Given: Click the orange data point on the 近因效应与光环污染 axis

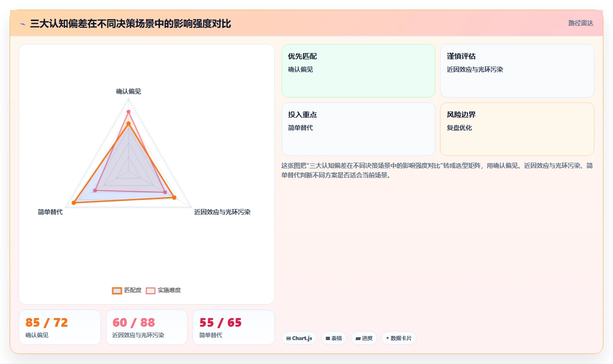Looking at the screenshot, I should (x=174, y=198).
